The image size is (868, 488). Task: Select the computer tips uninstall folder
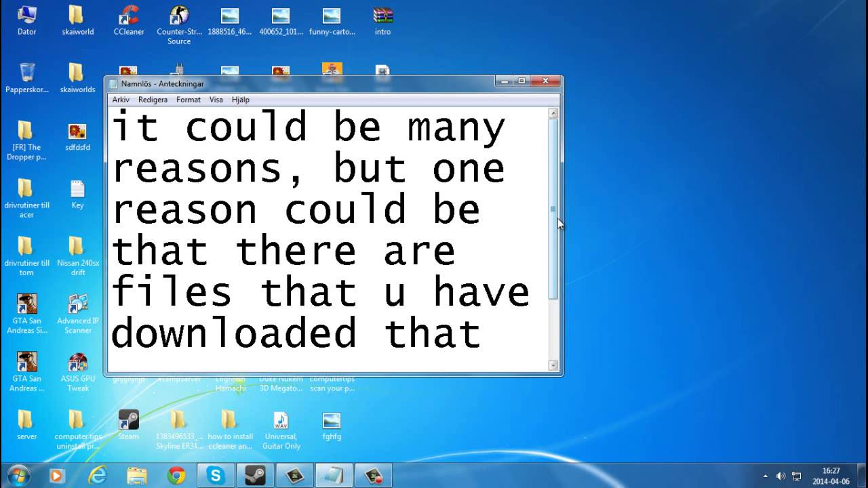tap(77, 430)
